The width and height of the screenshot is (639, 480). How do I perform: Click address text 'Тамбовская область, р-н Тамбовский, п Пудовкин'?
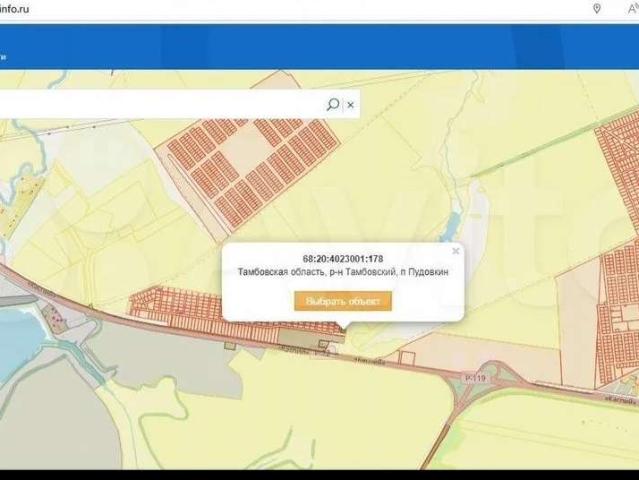click(x=343, y=272)
